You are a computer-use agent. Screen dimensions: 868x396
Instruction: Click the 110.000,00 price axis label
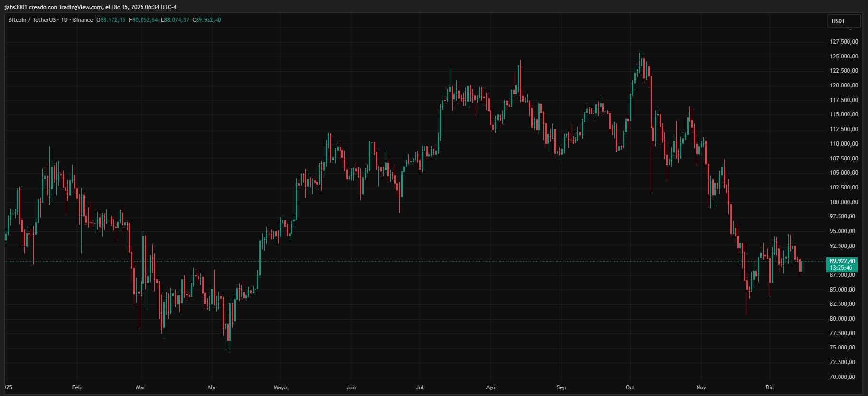tap(844, 144)
